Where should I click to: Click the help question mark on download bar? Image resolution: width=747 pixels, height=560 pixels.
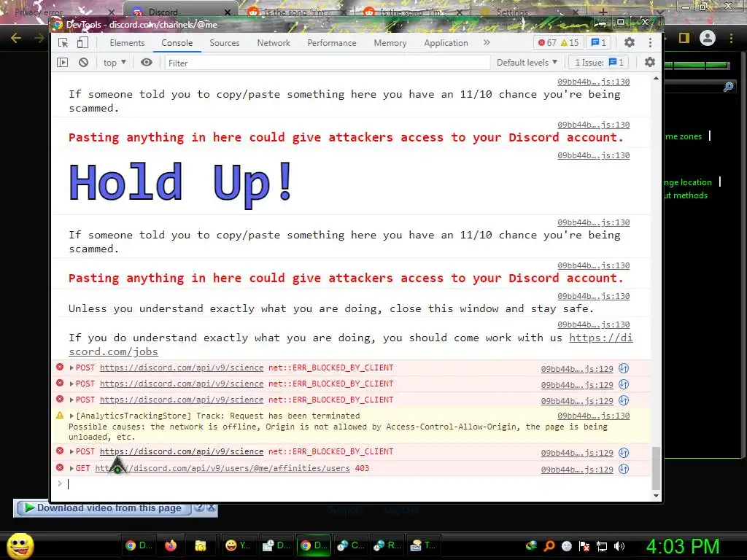[x=200, y=507]
